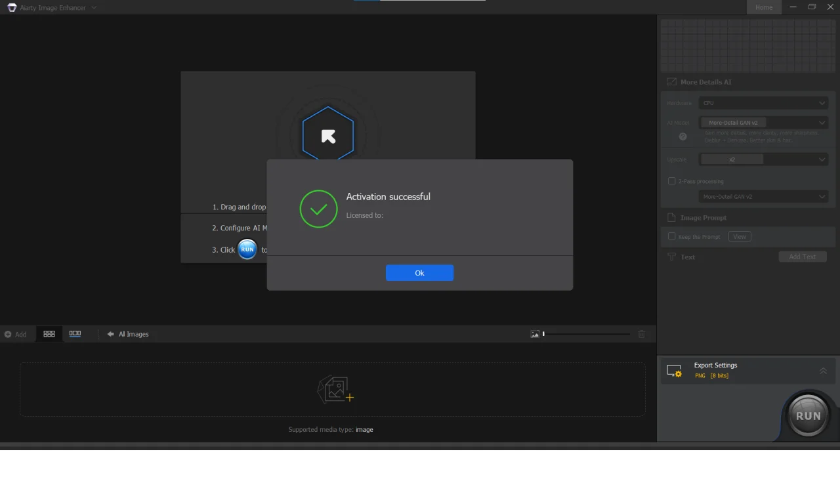Open the Aiarty Image Enhancer title menu
840x504 pixels.
pyautogui.click(x=58, y=7)
